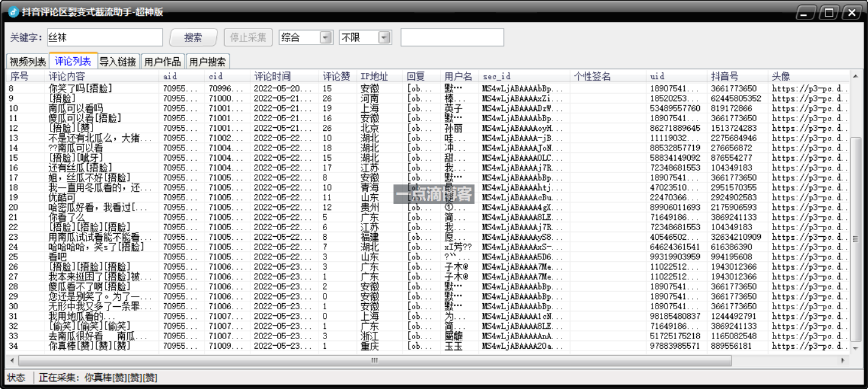Viewport: 868px width, 389px height.
Task: Click the sec_id column header
Action: [x=524, y=77]
